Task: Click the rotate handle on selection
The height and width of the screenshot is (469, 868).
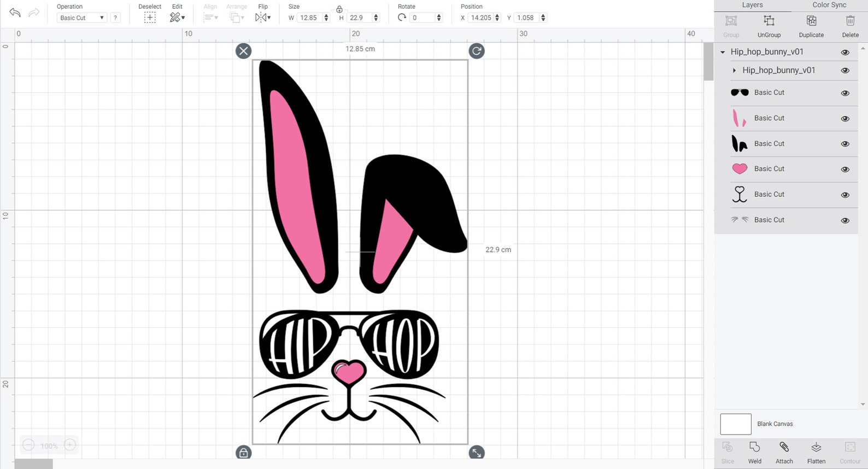Action: [x=477, y=51]
